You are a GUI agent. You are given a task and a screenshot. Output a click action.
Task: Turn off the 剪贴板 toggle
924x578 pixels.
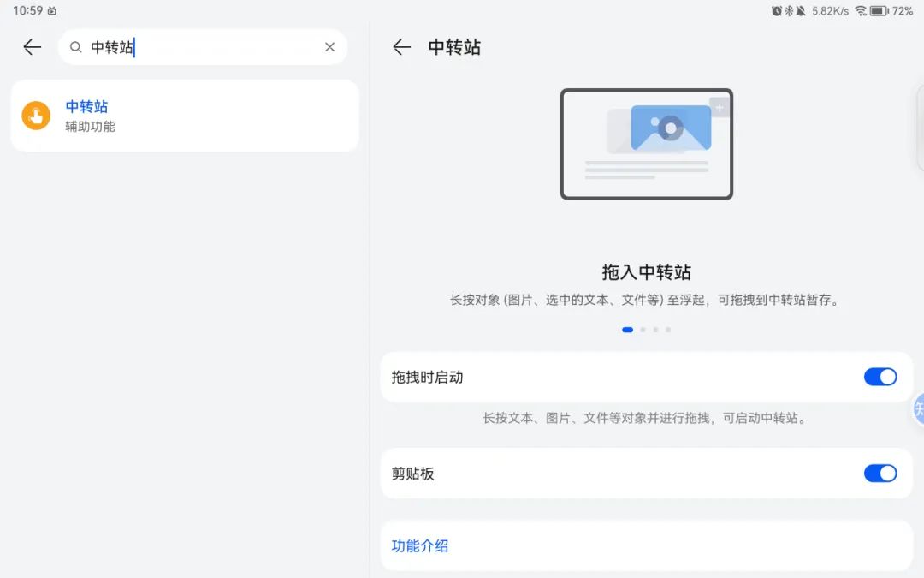click(x=880, y=473)
